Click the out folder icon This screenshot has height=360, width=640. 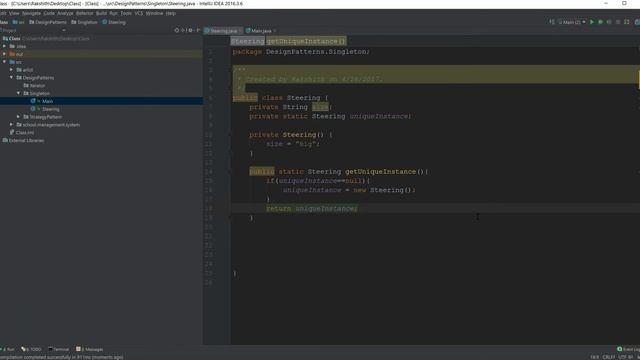point(12,54)
